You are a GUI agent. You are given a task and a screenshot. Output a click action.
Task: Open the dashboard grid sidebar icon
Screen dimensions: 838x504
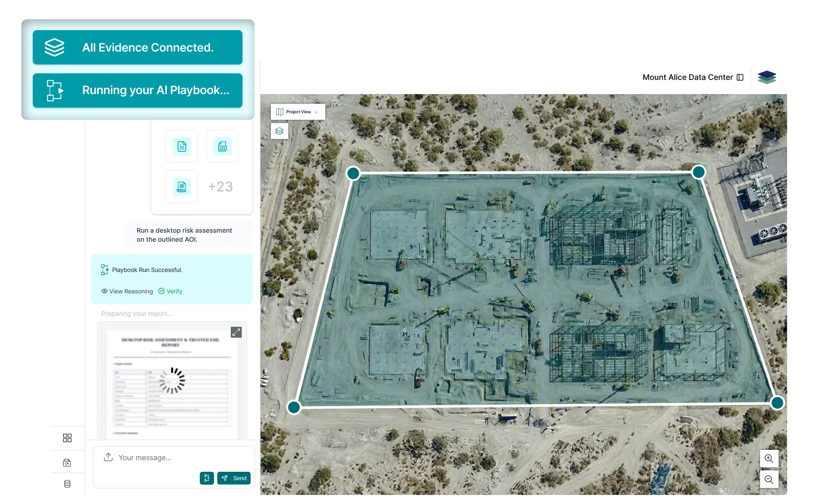click(x=67, y=438)
